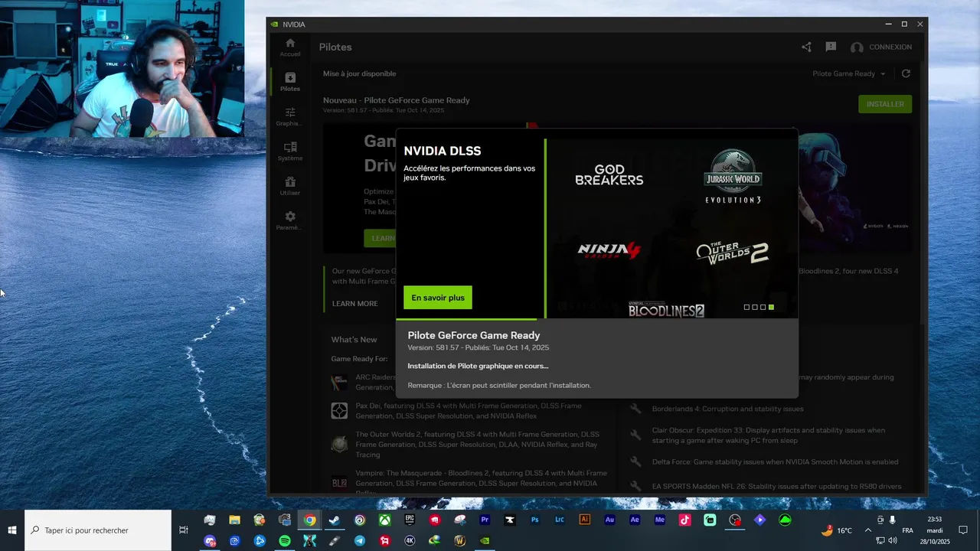
Task: Click 'Pax Dei, featuring DLSS 4' entry
Action: click(x=469, y=411)
